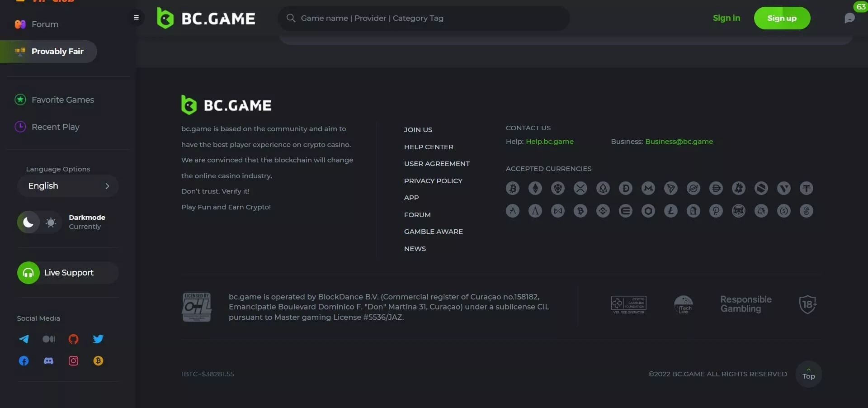Click the green Sign up button

coord(782,18)
